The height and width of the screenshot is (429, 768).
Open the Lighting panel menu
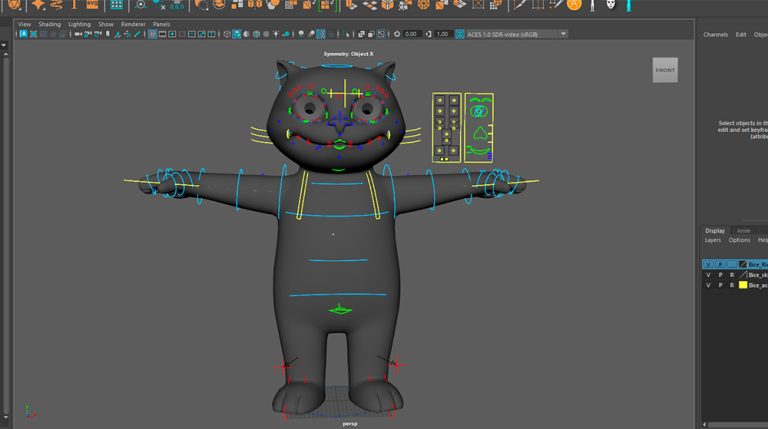click(x=79, y=24)
